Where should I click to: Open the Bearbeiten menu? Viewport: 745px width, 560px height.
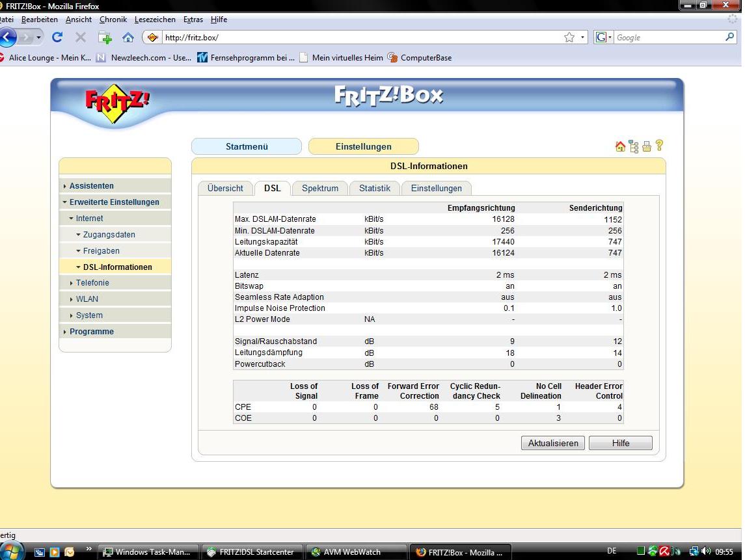pos(40,20)
